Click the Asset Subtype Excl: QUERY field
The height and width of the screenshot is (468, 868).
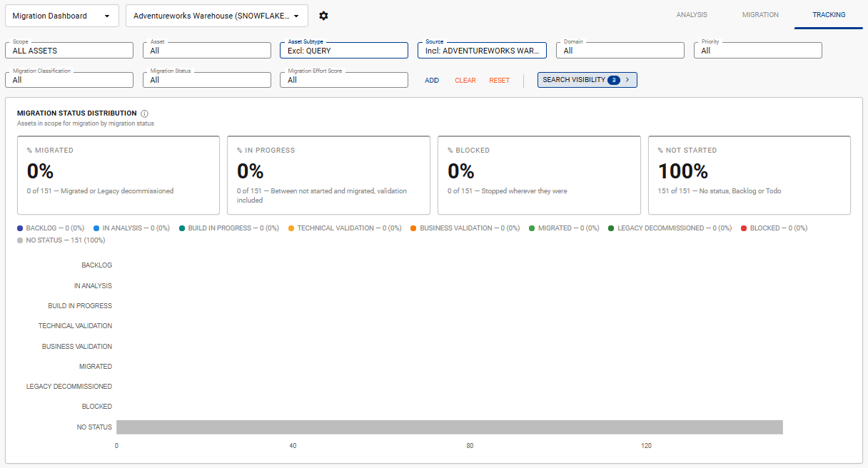[x=344, y=50]
